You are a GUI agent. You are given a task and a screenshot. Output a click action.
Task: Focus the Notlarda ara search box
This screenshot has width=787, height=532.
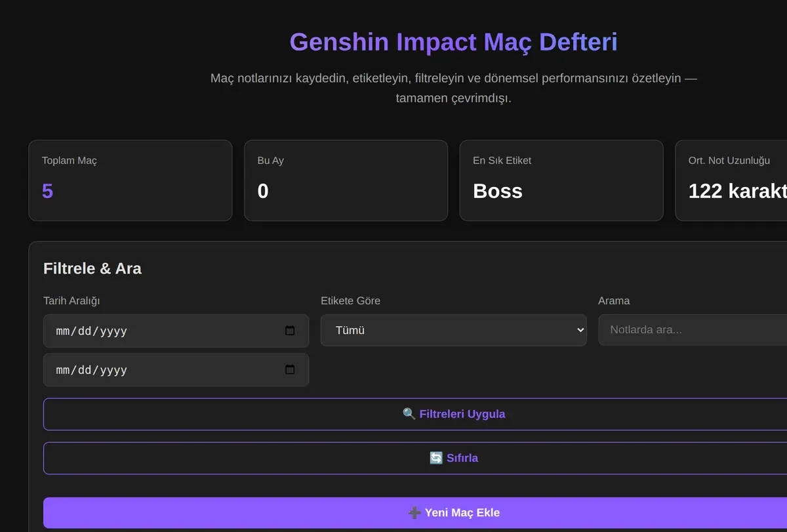click(693, 329)
